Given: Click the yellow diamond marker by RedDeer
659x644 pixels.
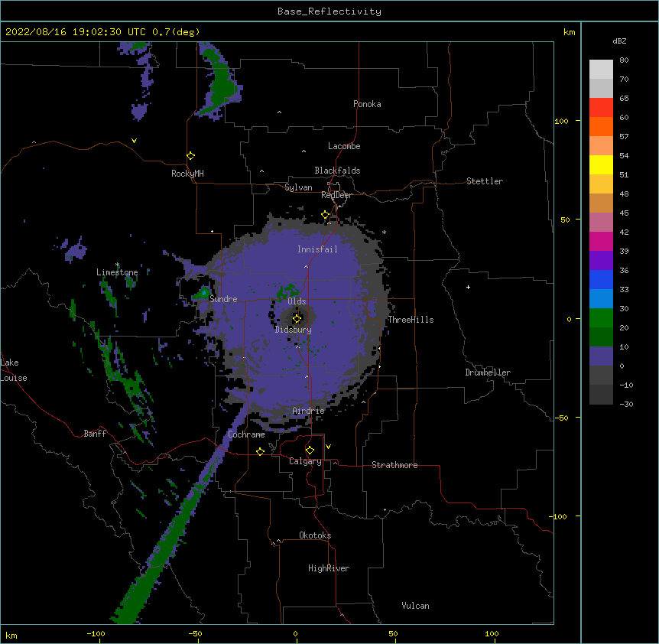Looking at the screenshot, I should [326, 215].
